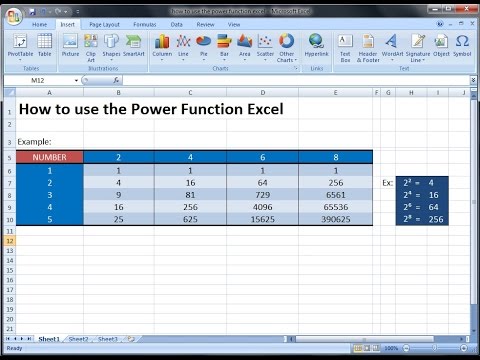Open the Customize Quick Access Toolbar dropdown
480x360 pixels.
tap(77, 12)
